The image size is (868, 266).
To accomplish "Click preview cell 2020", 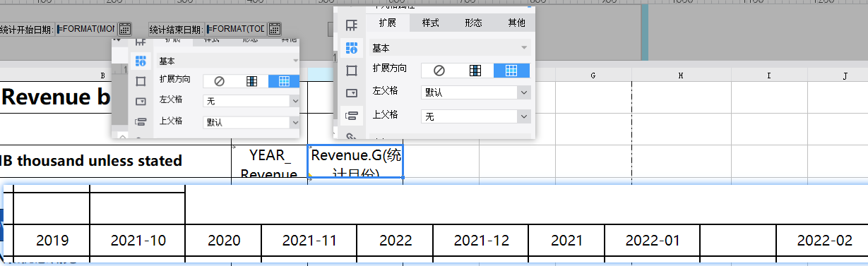I will click(x=223, y=241).
